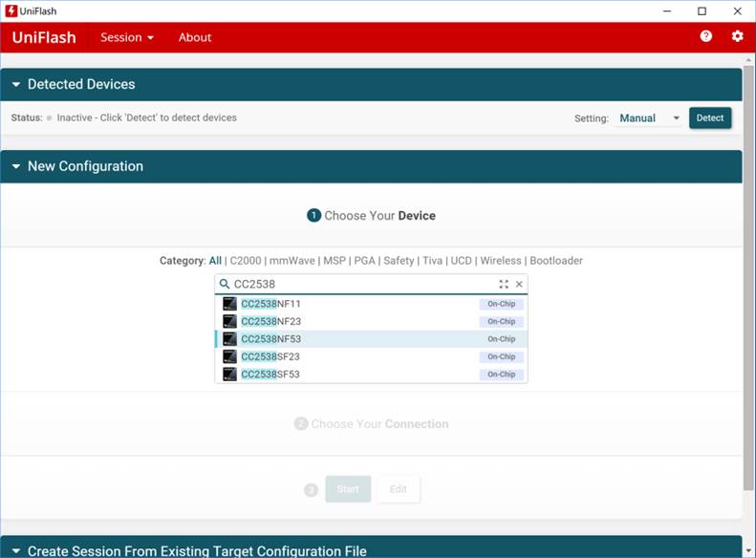Image resolution: width=756 pixels, height=558 pixels.
Task: Clear the CC2538 search text
Action: pos(519,284)
